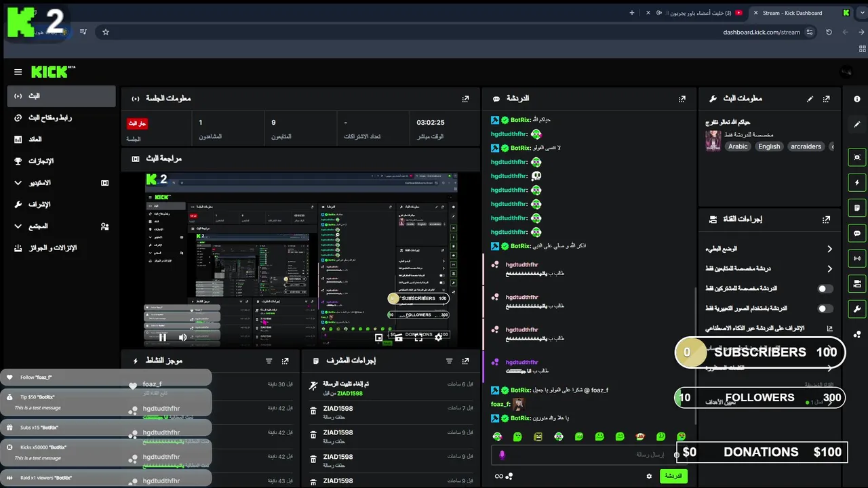The width and height of the screenshot is (868, 488).
Task: Click the pencil icon in right rail
Action: coord(857,125)
